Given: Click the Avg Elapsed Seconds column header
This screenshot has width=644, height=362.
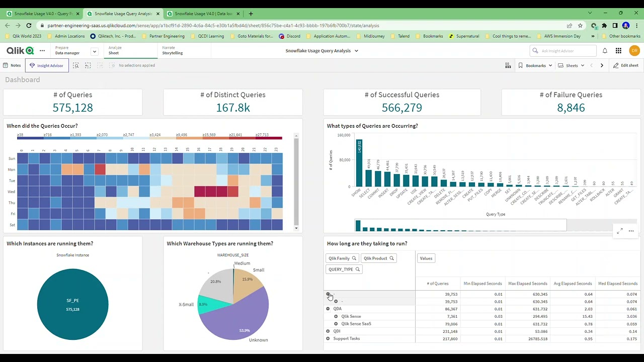Looking at the screenshot, I should 573,284.
